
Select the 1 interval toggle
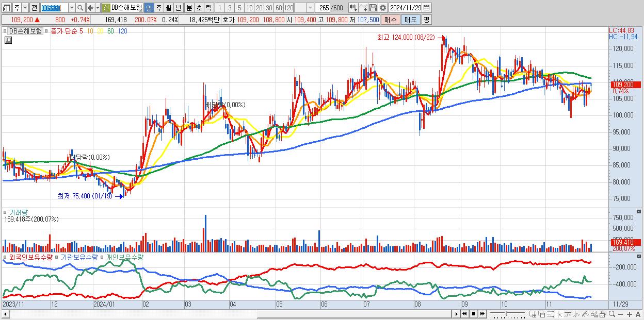(220, 8)
